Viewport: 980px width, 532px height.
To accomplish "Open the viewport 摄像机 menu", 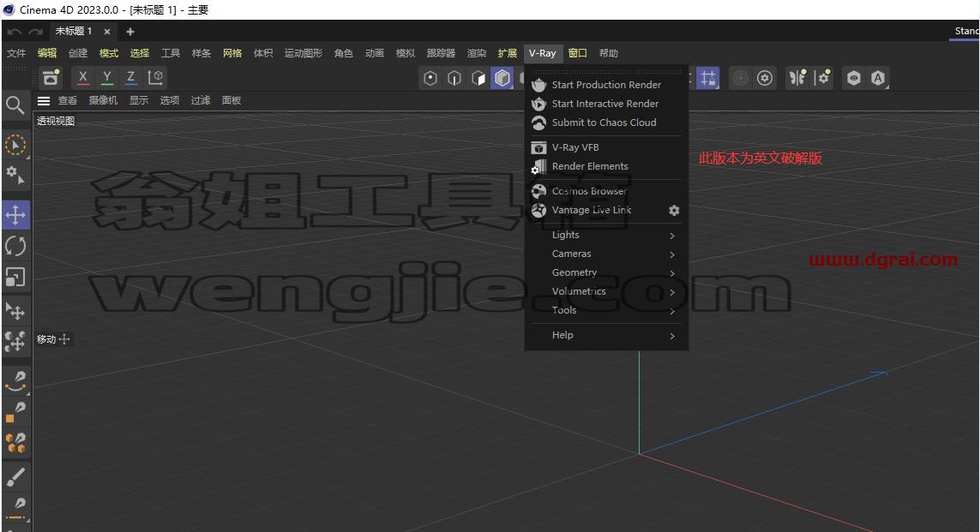I will [x=103, y=100].
